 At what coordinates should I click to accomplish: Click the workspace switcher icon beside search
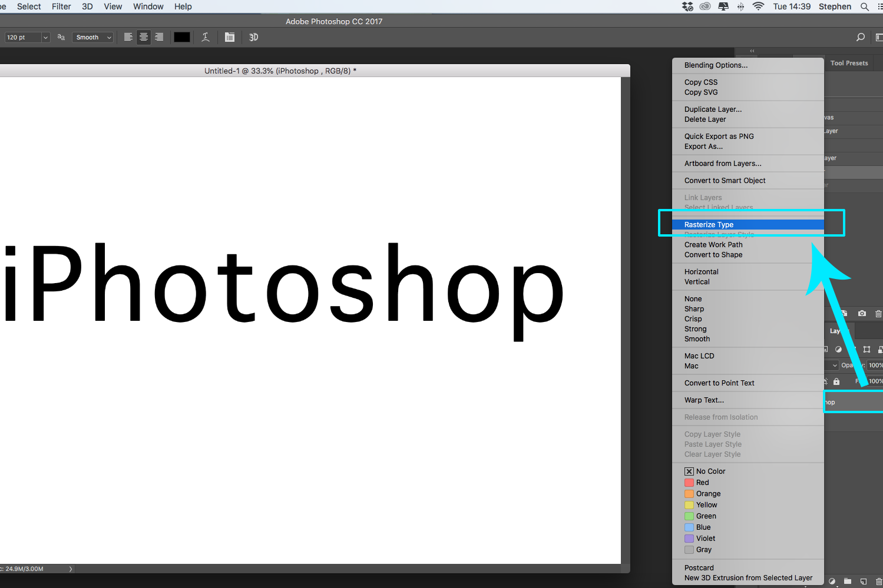pos(879,37)
